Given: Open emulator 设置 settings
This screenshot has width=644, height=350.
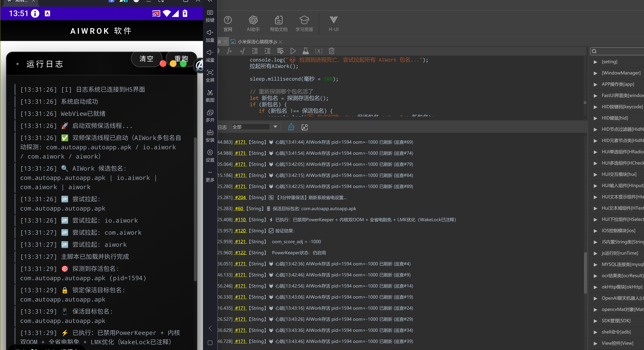Looking at the screenshot, I should tap(210, 156).
